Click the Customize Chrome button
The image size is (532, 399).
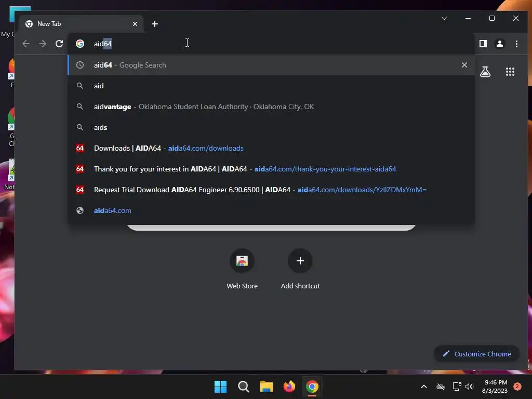[x=477, y=354]
